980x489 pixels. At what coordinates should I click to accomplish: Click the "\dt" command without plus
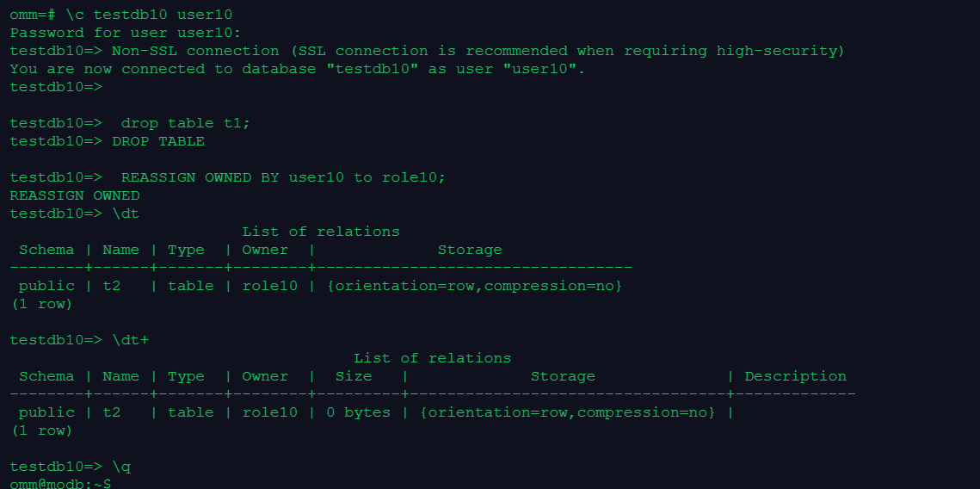point(126,214)
